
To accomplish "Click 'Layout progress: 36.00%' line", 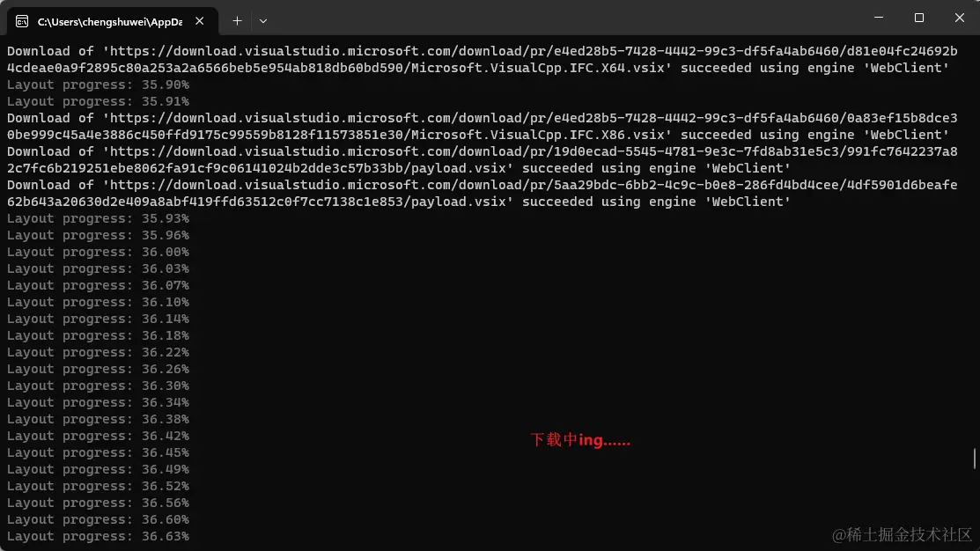I will [98, 252].
